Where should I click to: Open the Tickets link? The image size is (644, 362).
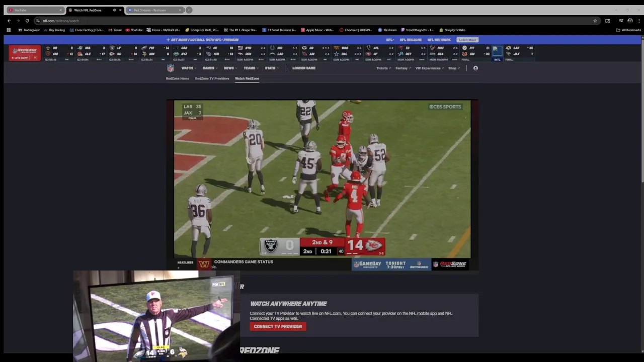(383, 68)
